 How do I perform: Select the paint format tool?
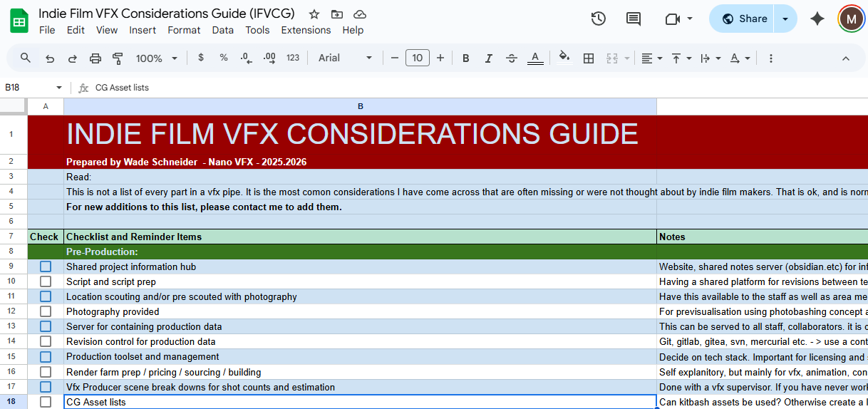click(x=118, y=58)
